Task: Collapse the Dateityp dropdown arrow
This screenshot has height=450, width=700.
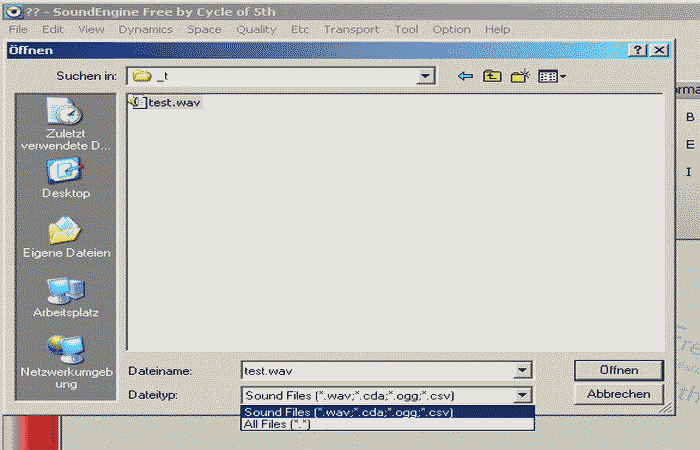Action: point(522,395)
